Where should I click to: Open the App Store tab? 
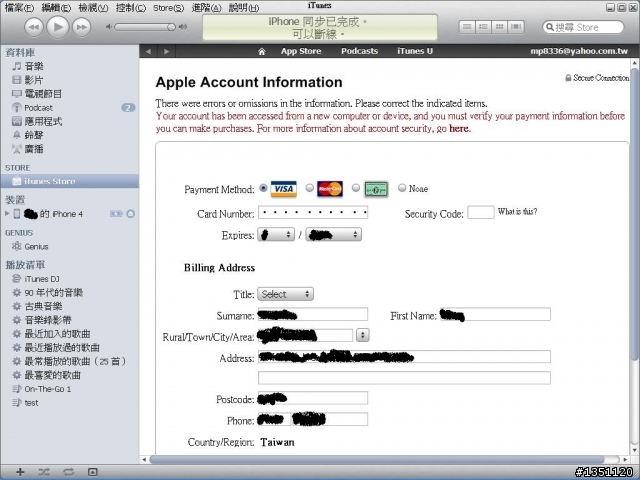point(301,51)
